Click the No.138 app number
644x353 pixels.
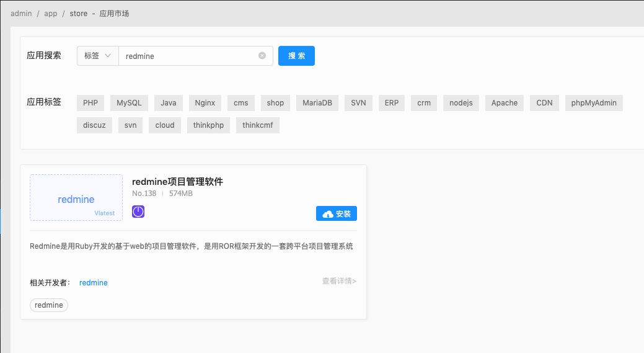[x=144, y=194]
